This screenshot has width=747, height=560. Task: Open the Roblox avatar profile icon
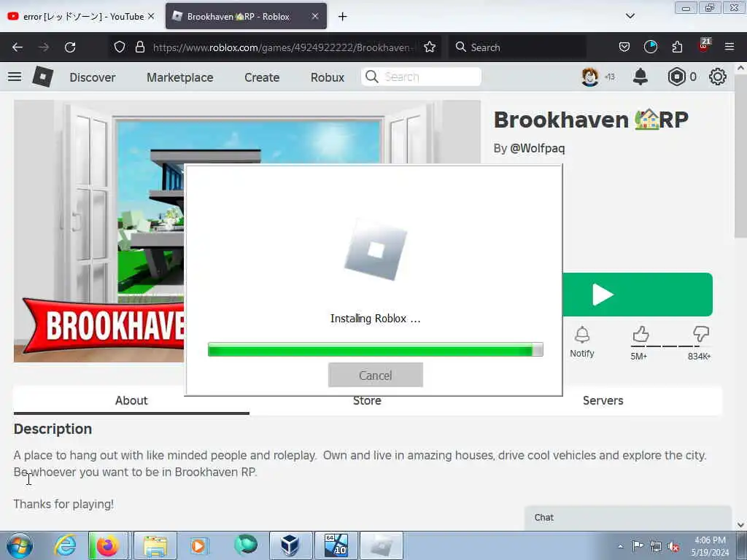pyautogui.click(x=589, y=77)
